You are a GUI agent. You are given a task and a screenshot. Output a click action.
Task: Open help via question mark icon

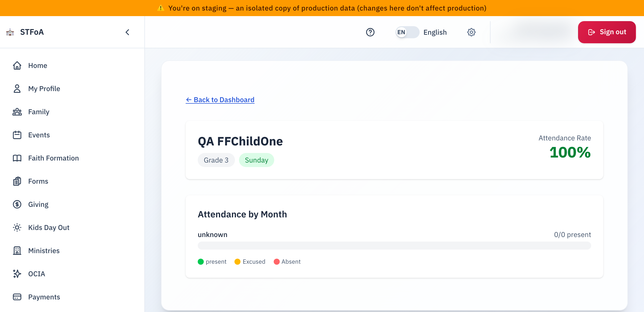pos(370,32)
